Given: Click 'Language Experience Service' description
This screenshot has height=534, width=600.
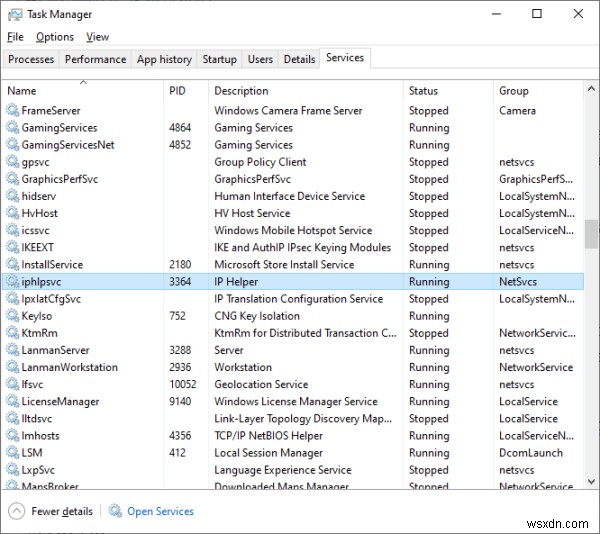Looking at the screenshot, I should tap(283, 470).
